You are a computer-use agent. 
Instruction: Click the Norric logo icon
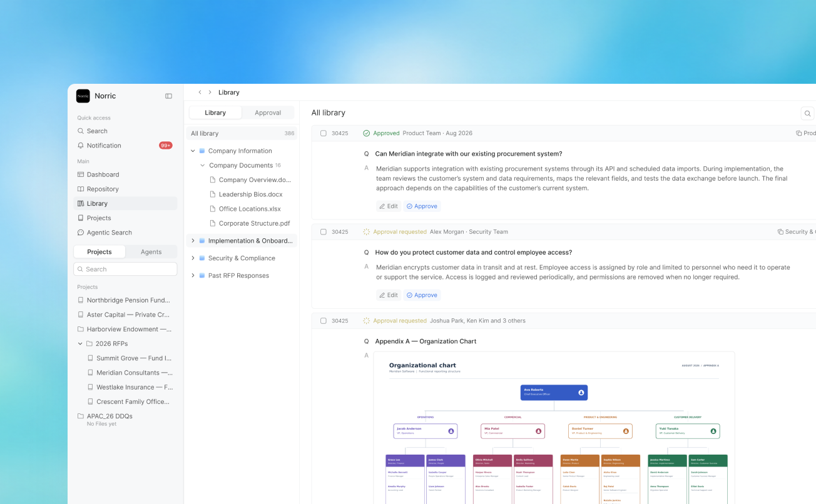click(83, 96)
